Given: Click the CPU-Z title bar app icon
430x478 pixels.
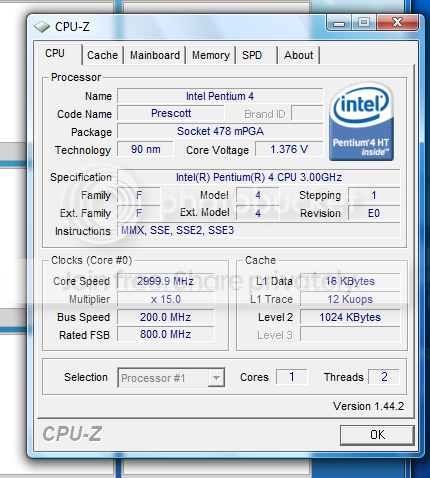Looking at the screenshot, I should [x=42, y=27].
